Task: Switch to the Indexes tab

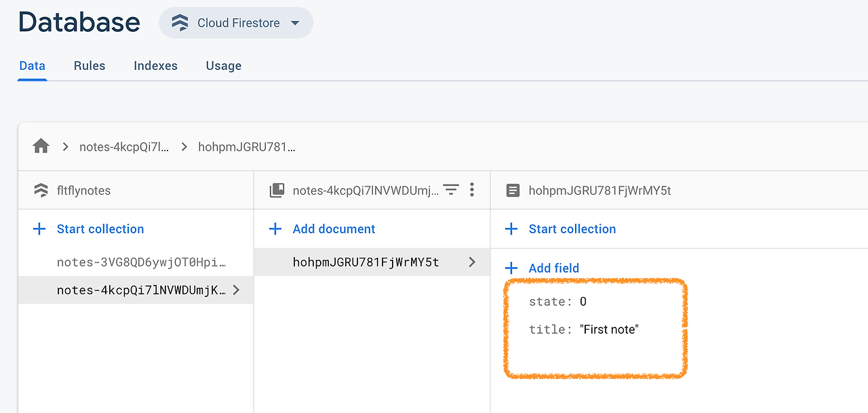Action: (x=155, y=66)
